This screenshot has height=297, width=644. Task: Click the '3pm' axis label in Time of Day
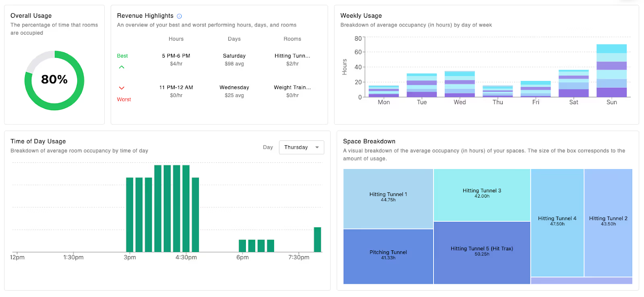(130, 258)
